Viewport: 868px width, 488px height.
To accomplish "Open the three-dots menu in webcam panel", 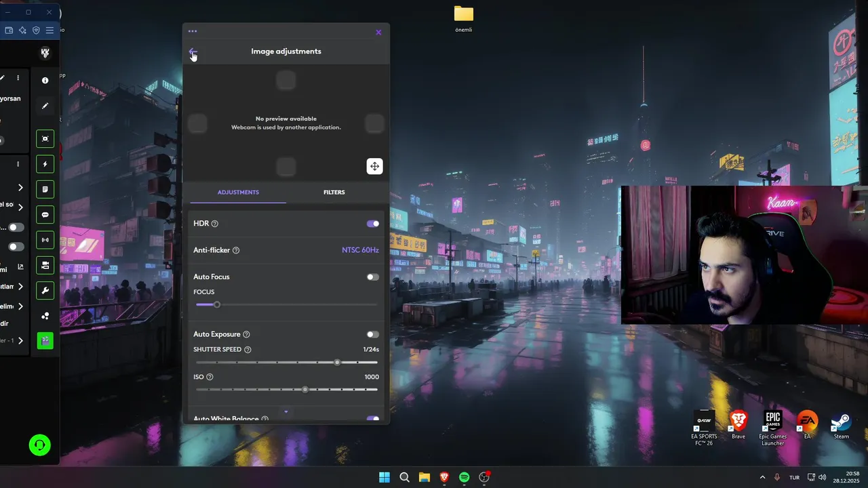I will tap(193, 31).
